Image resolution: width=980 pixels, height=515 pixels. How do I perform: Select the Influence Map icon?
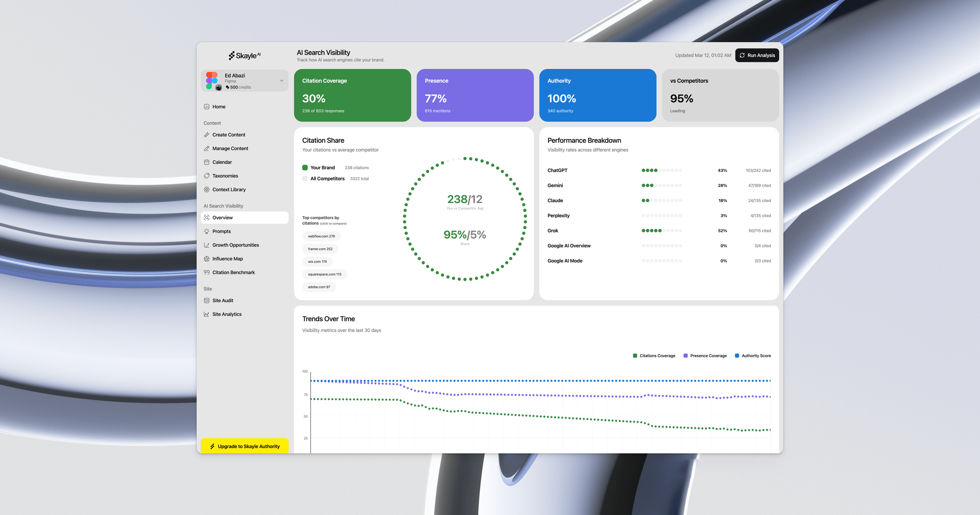[x=207, y=258]
